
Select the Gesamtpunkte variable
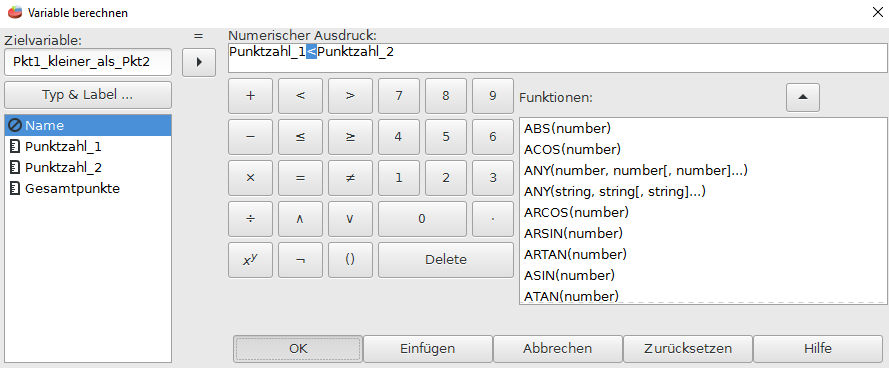coord(88,189)
